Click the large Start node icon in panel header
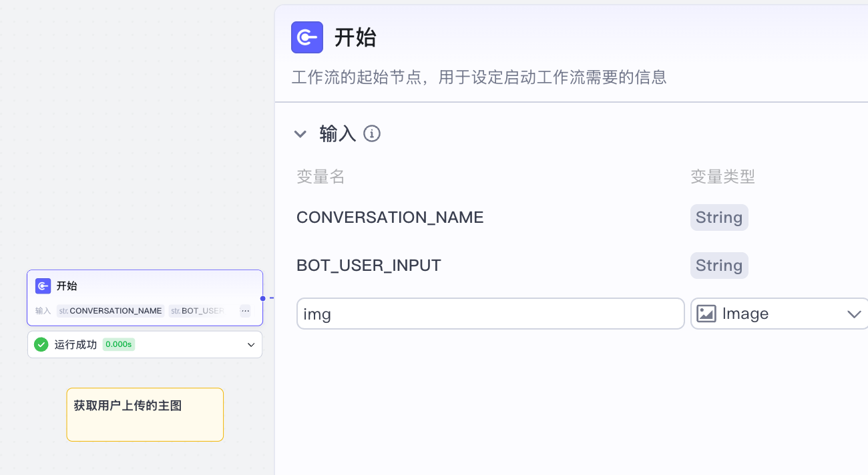 307,37
